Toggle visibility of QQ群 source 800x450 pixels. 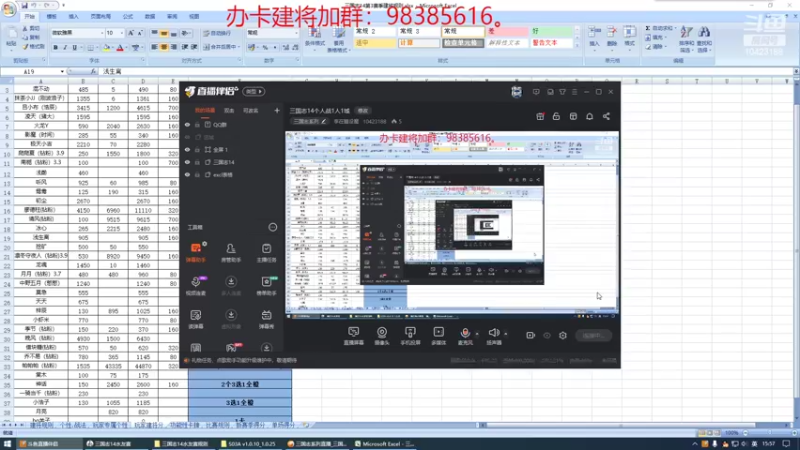click(187, 124)
